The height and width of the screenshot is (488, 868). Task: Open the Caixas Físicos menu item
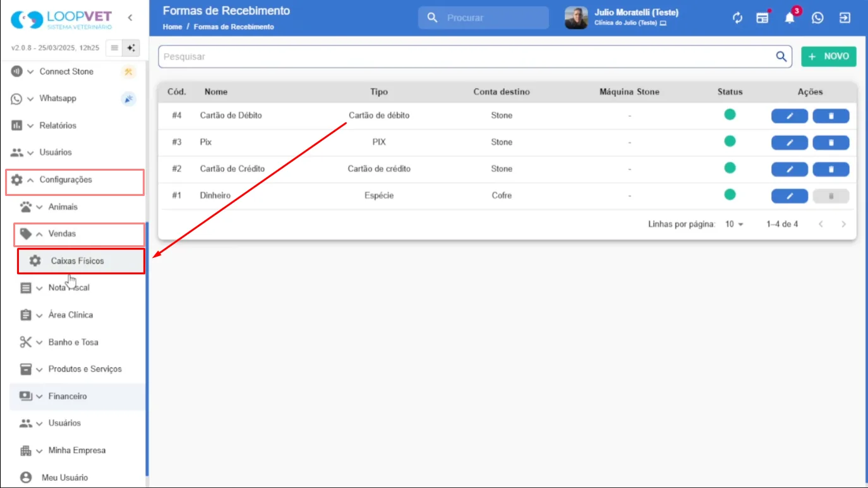pos(81,261)
